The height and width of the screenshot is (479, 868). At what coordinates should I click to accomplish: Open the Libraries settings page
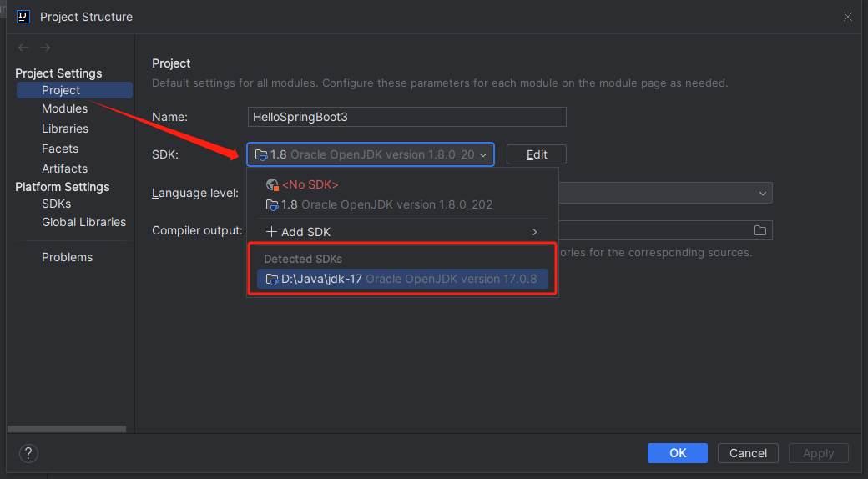[x=65, y=129]
